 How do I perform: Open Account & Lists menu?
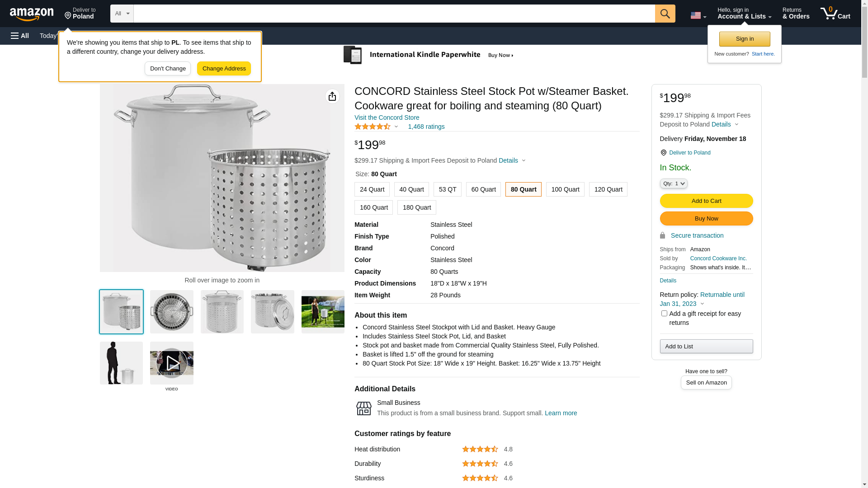[x=744, y=14]
